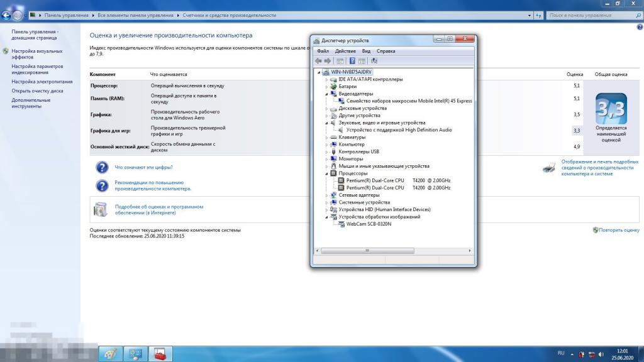Open Настройка параметров индексирования
Screen dimensions: 644x362
pyautogui.click(x=37, y=69)
